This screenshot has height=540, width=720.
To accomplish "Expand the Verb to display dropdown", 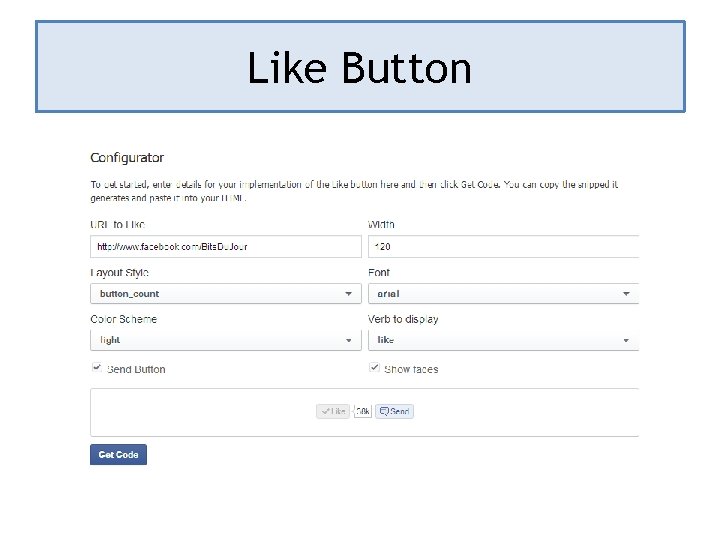I will pos(503,340).
